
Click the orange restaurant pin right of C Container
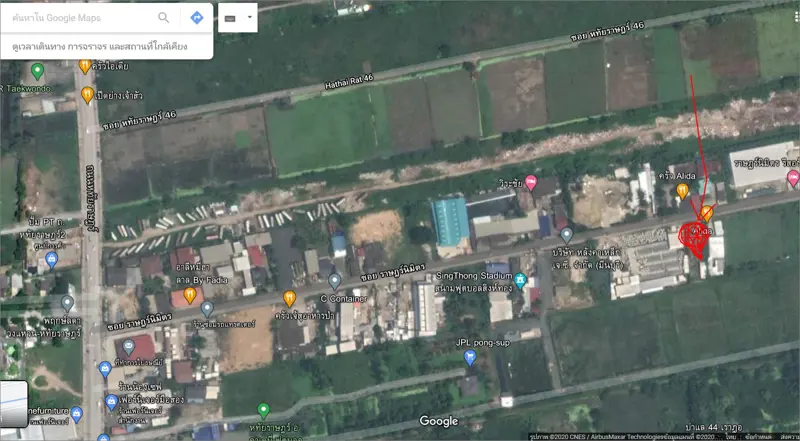point(289,298)
